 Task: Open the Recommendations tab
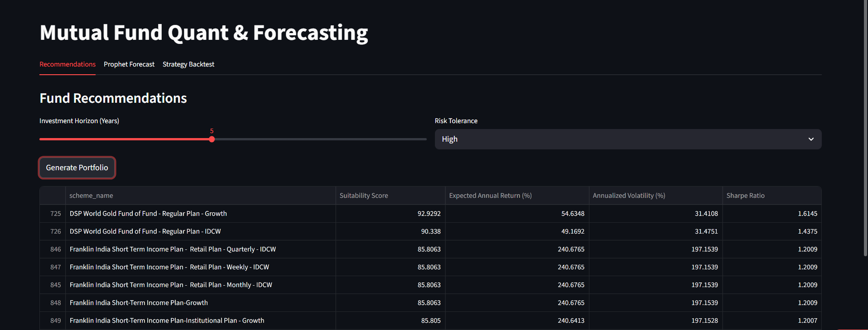(68, 64)
